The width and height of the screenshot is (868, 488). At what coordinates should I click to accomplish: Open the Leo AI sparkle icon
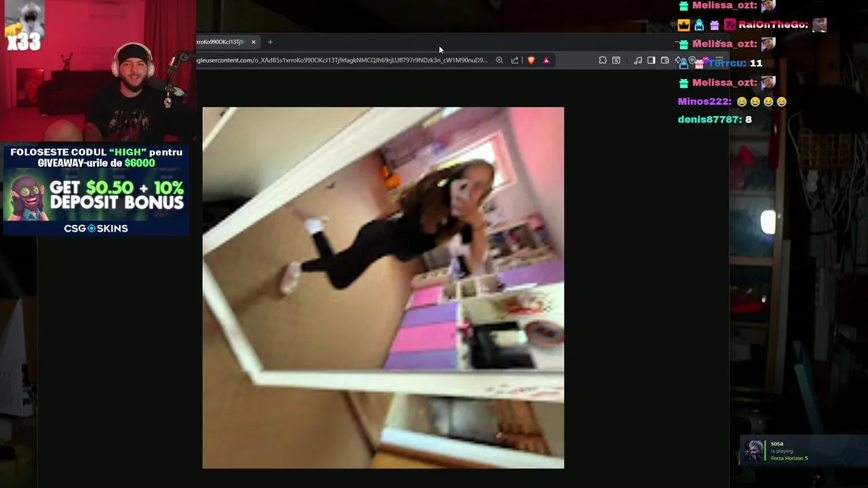679,60
